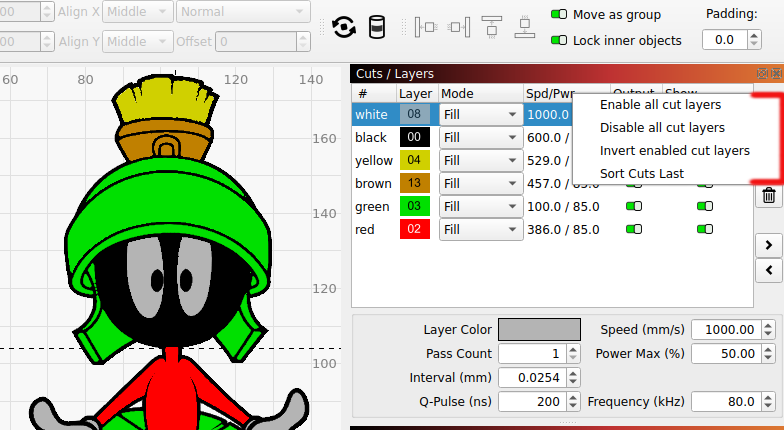
Task: Click the dock-to-bottom alignment icon
Action: tap(525, 27)
